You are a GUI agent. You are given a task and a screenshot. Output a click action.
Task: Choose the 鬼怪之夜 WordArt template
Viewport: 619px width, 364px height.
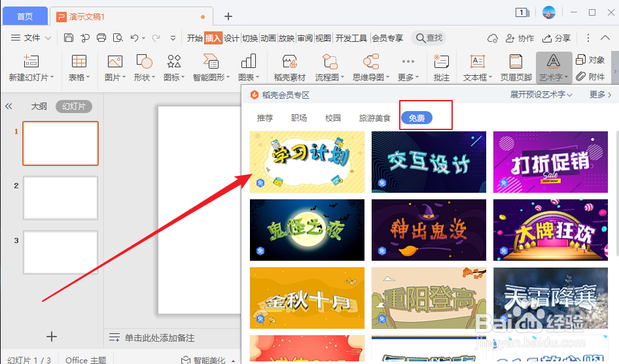307,230
